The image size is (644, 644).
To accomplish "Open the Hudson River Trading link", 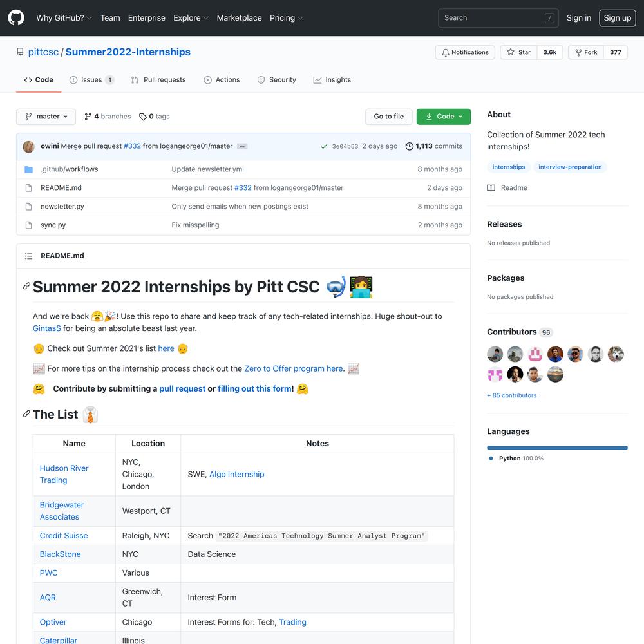I will click(64, 474).
